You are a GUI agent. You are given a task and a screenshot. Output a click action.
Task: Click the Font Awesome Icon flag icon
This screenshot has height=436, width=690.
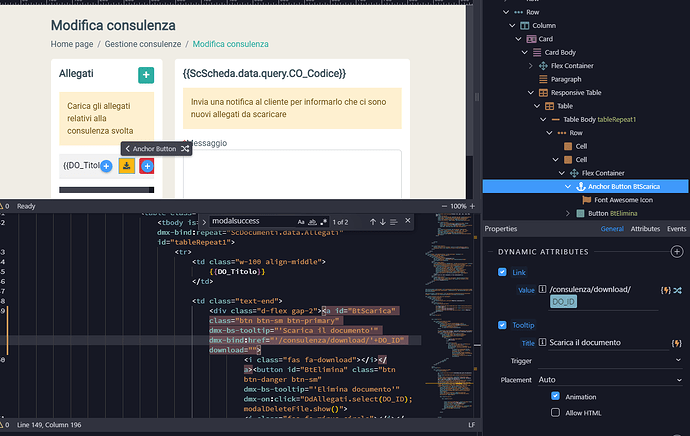pyautogui.click(x=587, y=200)
